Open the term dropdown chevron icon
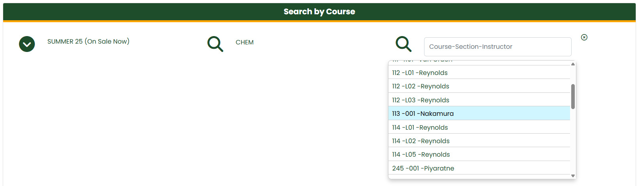Viewport: 644px width, 186px height. 27,44
